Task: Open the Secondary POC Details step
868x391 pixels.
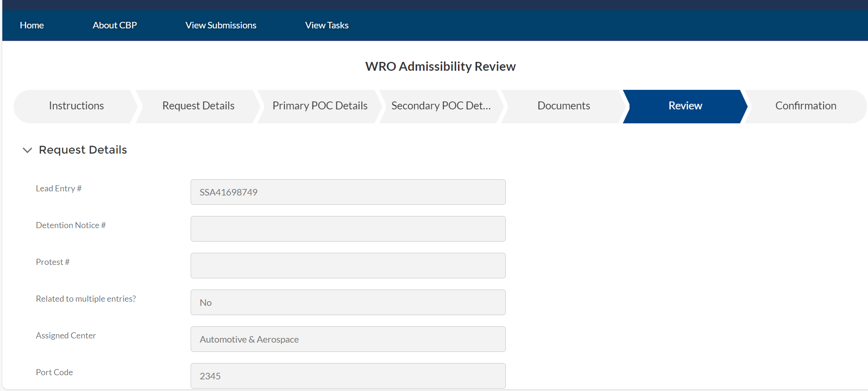Action: point(441,106)
